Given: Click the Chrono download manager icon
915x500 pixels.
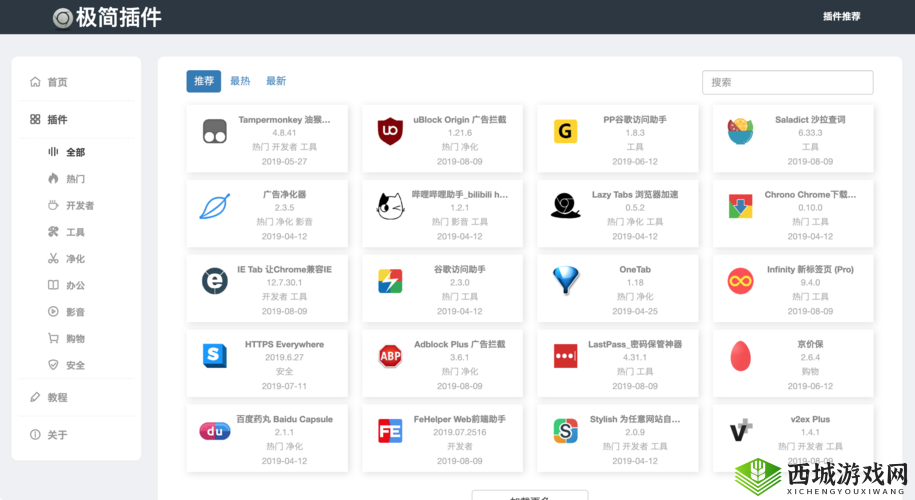Looking at the screenshot, I should [x=740, y=206].
